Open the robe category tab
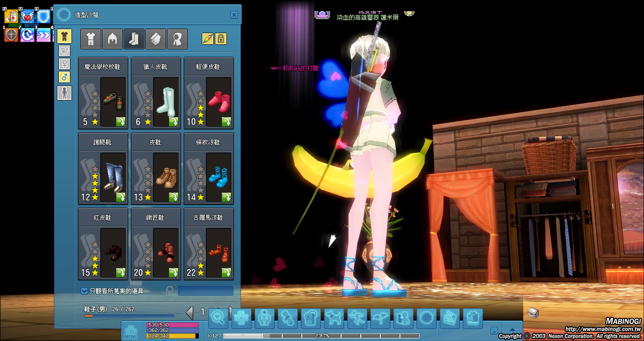The image size is (644, 341). (177, 39)
